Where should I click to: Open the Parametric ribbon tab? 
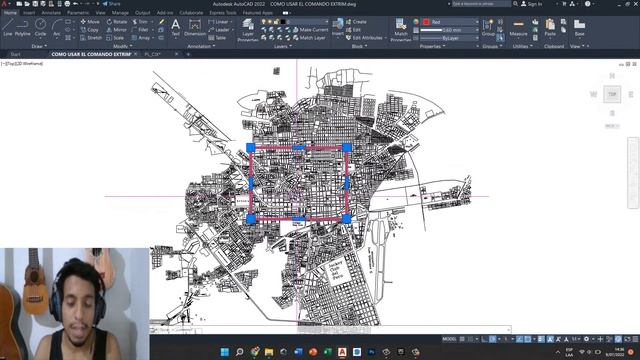pyautogui.click(x=78, y=13)
